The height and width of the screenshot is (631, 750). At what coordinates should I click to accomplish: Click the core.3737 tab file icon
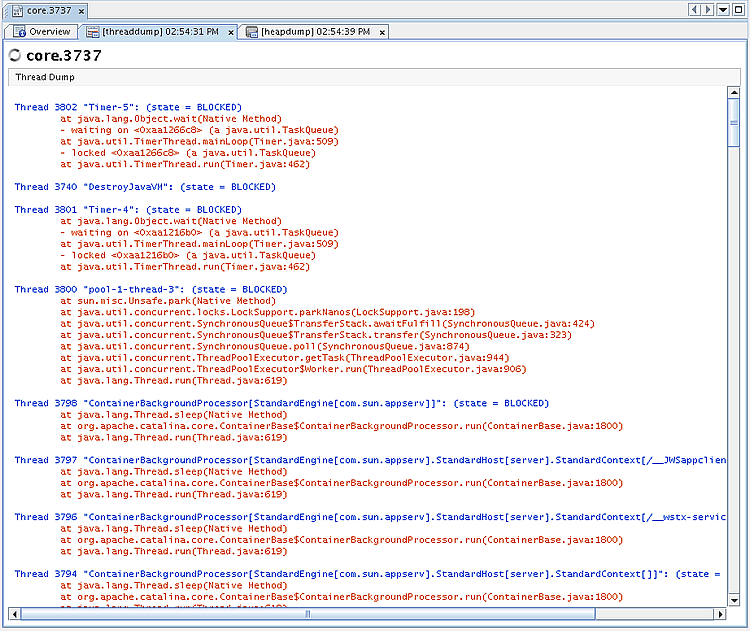pos(17,10)
